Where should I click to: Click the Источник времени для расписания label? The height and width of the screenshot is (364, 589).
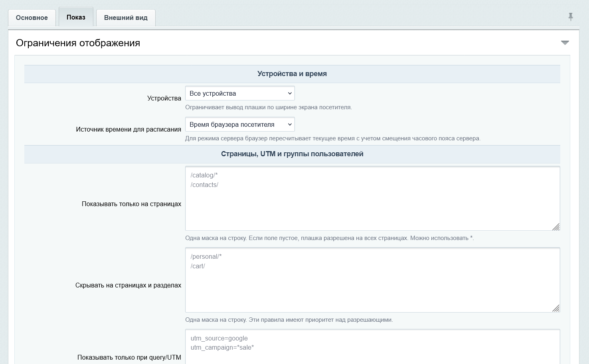128,129
